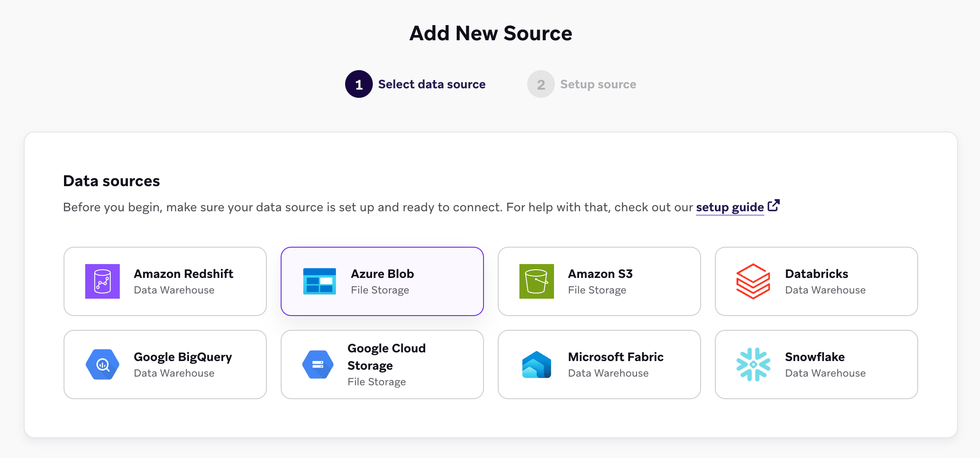Click the 'Google BigQuery' title text

pyautogui.click(x=183, y=357)
